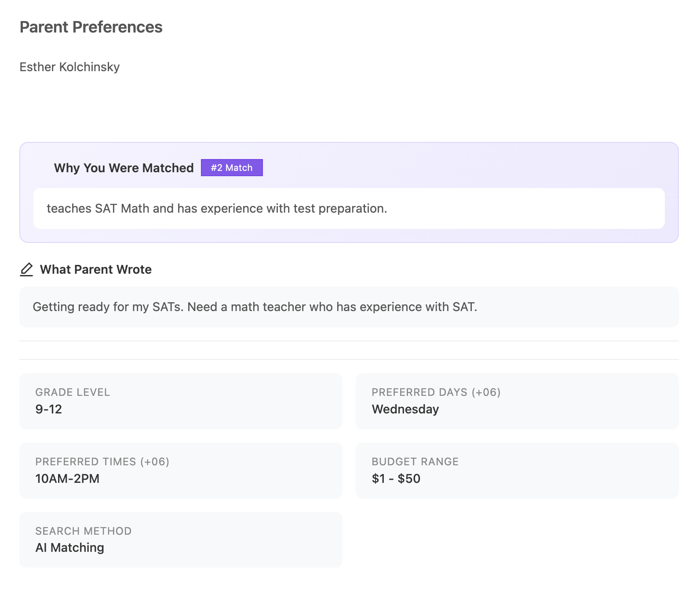This screenshot has width=700, height=594.
Task: Select the Budget Range card
Action: click(x=518, y=470)
